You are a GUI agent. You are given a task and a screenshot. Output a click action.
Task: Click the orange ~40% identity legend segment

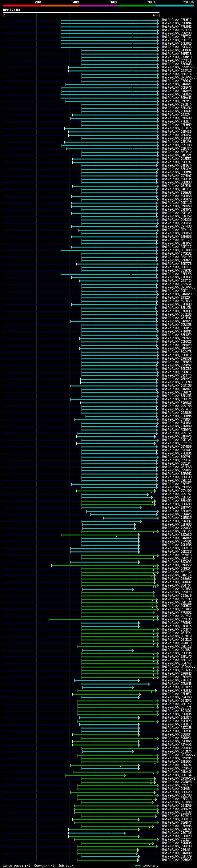coord(60,6)
